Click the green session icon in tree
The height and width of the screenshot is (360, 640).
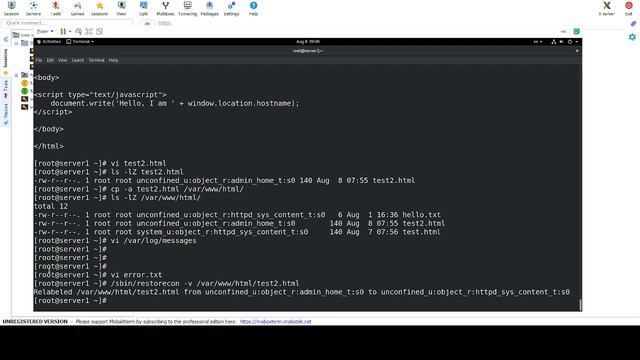click(24, 91)
